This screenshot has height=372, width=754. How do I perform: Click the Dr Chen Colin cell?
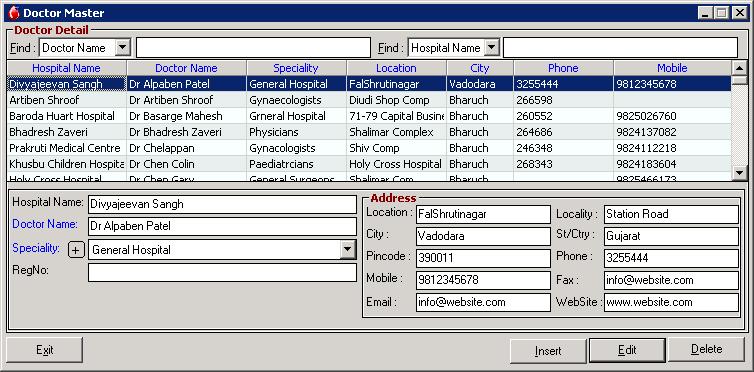[186, 164]
